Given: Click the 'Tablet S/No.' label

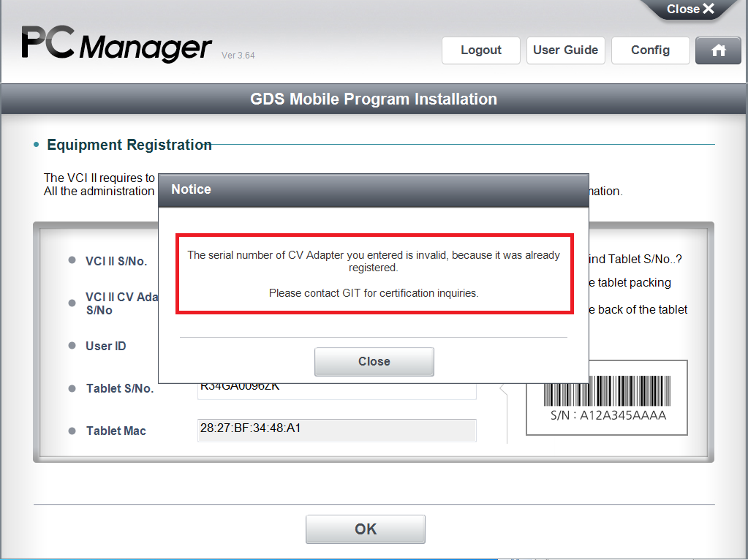Looking at the screenshot, I should 120,388.
